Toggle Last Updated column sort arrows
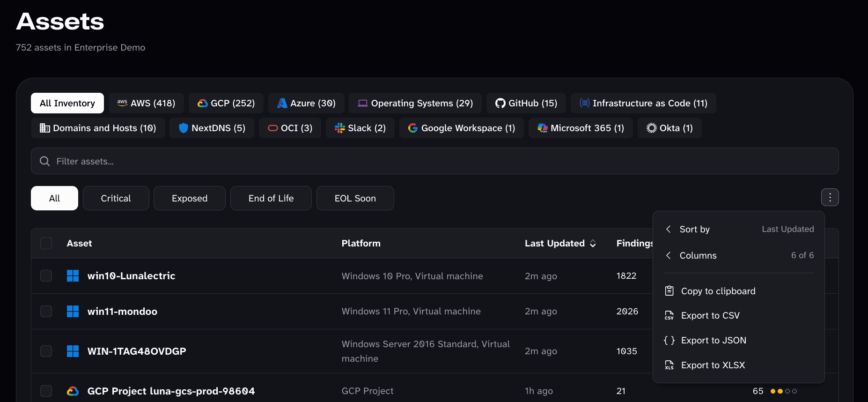Viewport: 868px width, 402px height. 593,243
